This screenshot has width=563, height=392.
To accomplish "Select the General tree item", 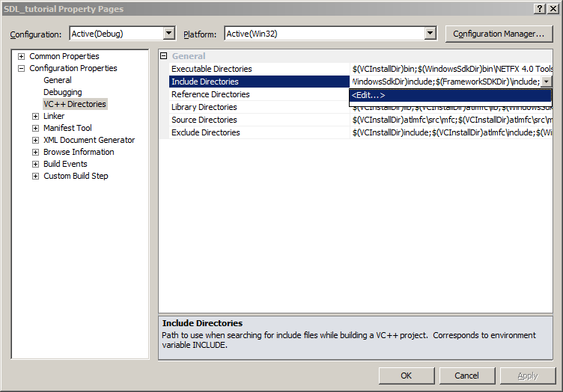I will (x=58, y=80).
